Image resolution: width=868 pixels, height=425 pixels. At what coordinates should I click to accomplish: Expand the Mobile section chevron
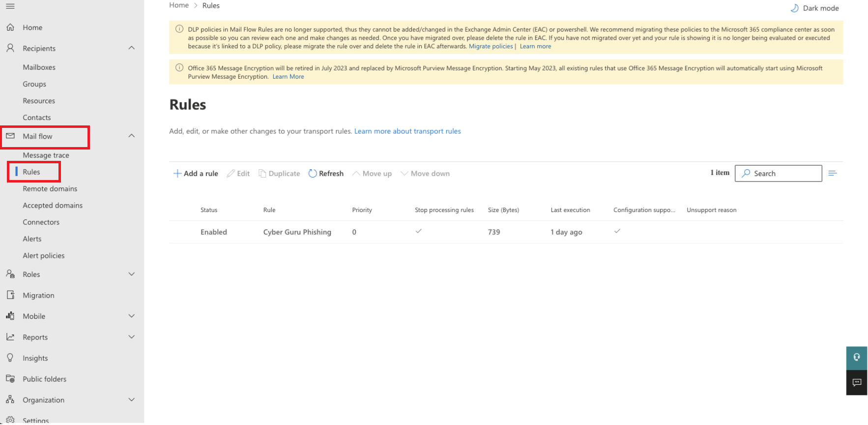tap(131, 316)
